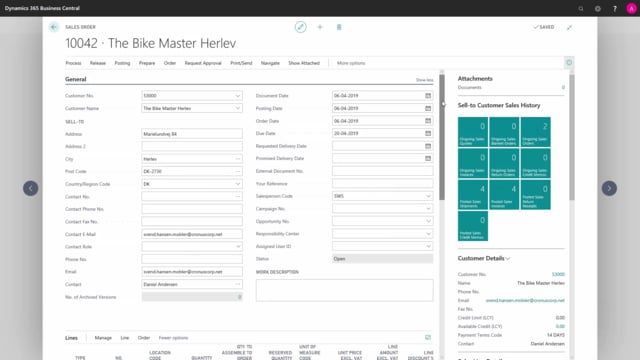
Task: Go back using the back arrow
Action: [54, 27]
